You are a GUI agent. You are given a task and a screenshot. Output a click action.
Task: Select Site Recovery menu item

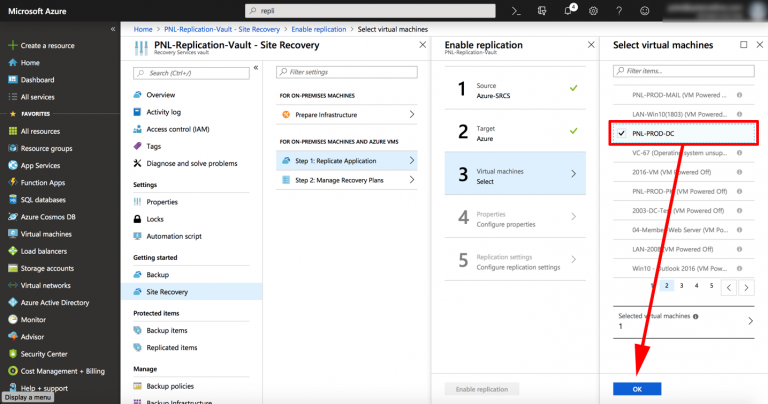(192, 292)
